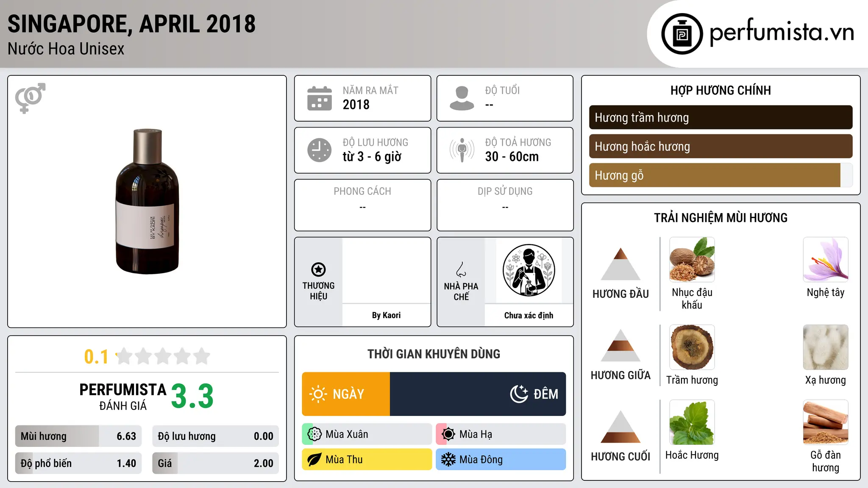Click the perfumista.vn perfume bottle logo
This screenshot has height=488, width=868.
[682, 34]
